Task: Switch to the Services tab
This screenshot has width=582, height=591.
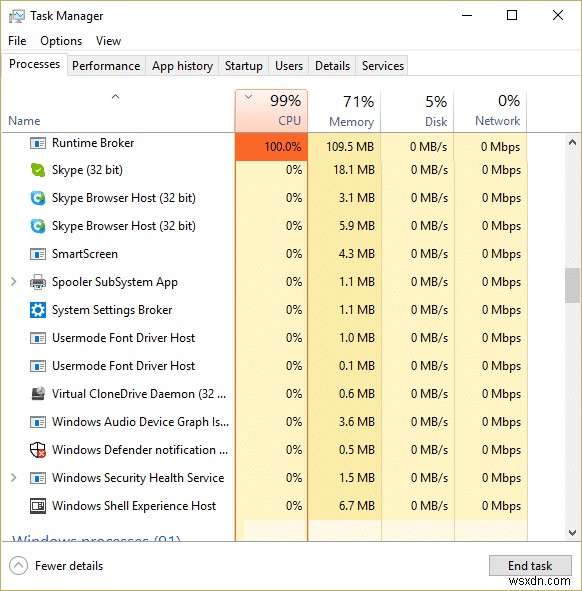Action: coord(383,66)
